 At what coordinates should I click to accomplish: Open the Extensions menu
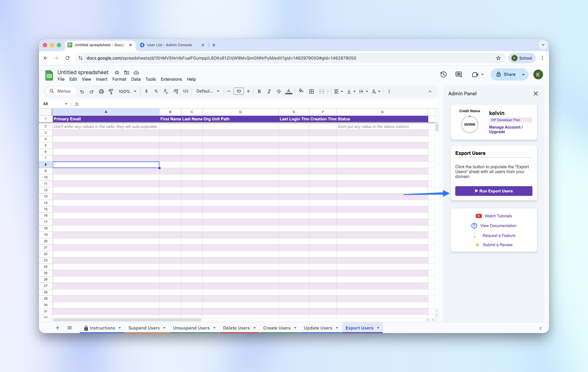(171, 79)
